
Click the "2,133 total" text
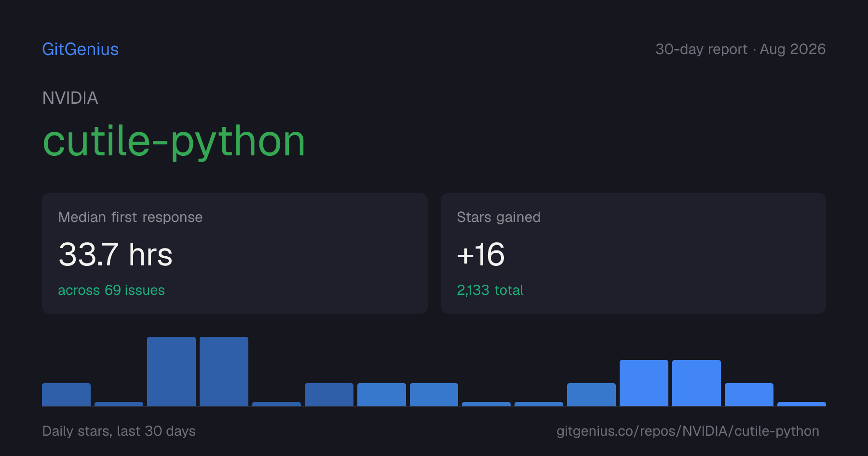pyautogui.click(x=490, y=290)
